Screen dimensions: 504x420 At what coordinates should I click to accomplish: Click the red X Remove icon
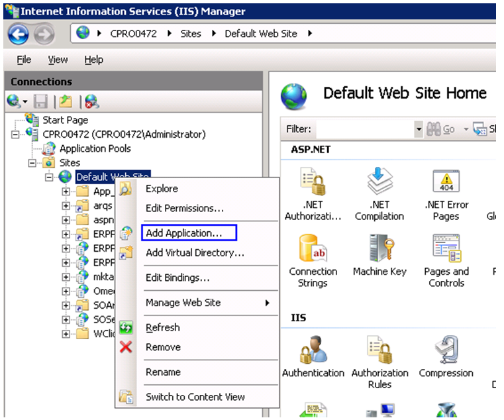126,347
